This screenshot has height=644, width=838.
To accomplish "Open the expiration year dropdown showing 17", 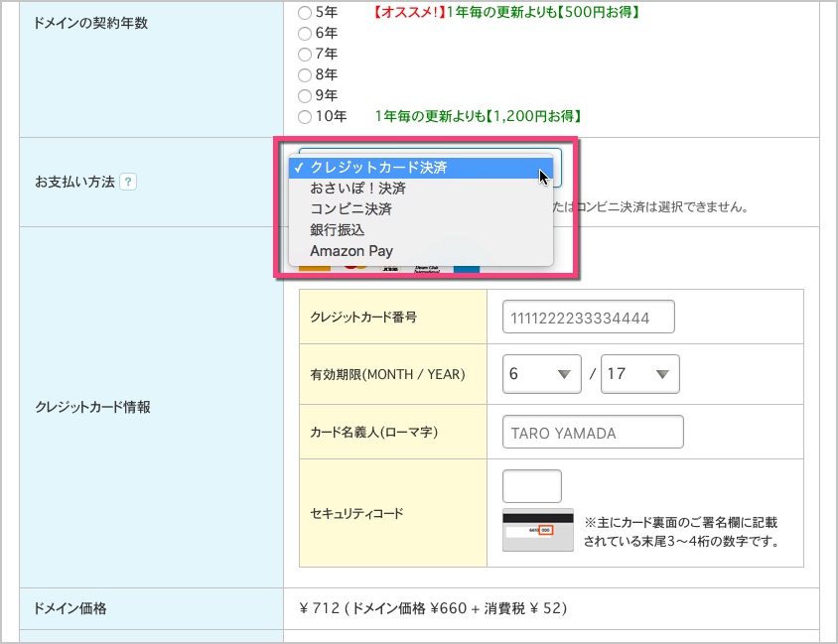I will pyautogui.click(x=639, y=374).
